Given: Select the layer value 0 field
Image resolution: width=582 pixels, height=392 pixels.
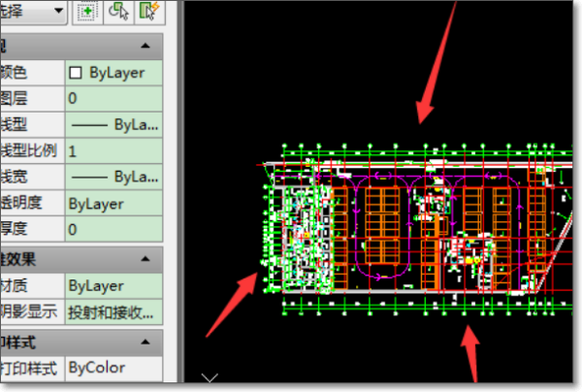Looking at the screenshot, I should (113, 99).
